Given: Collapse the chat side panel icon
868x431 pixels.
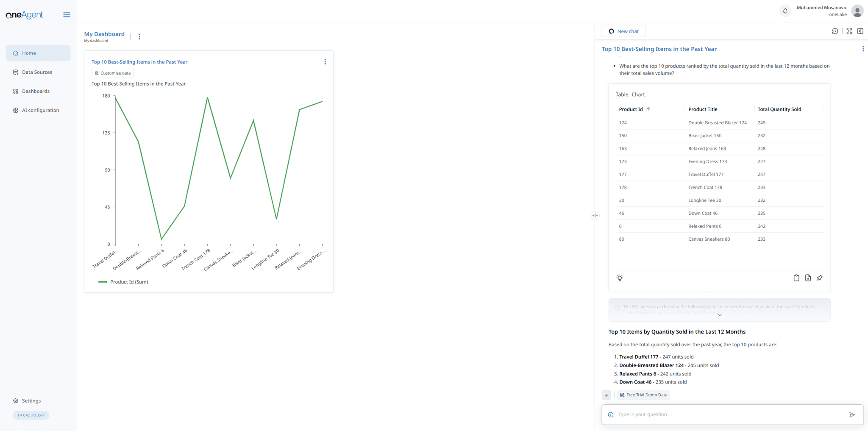Looking at the screenshot, I should 860,31.
